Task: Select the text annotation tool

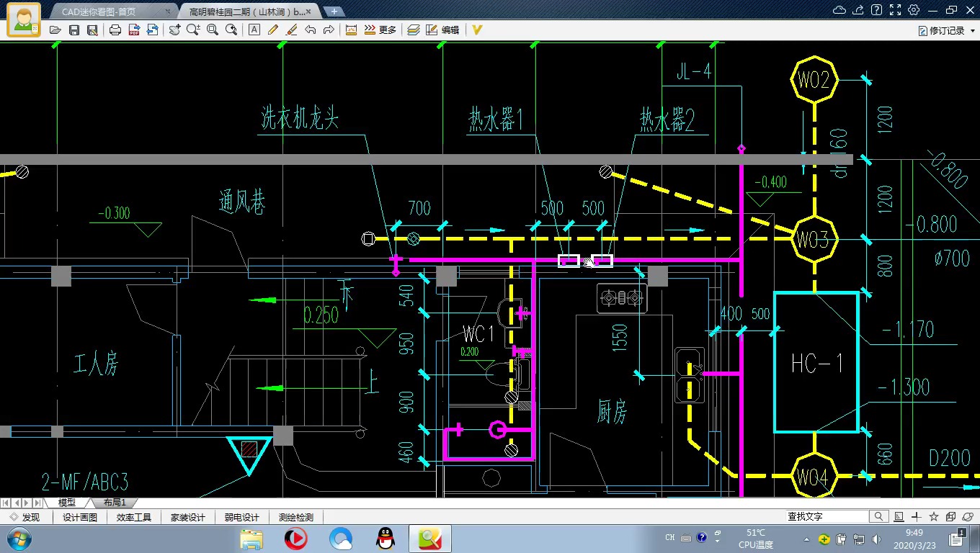Action: click(254, 30)
